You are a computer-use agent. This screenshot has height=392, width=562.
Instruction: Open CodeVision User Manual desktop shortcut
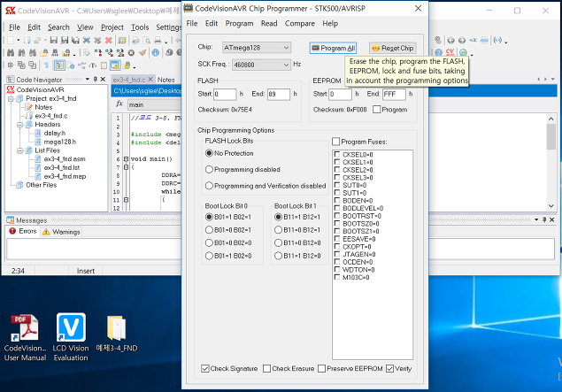coord(25,337)
